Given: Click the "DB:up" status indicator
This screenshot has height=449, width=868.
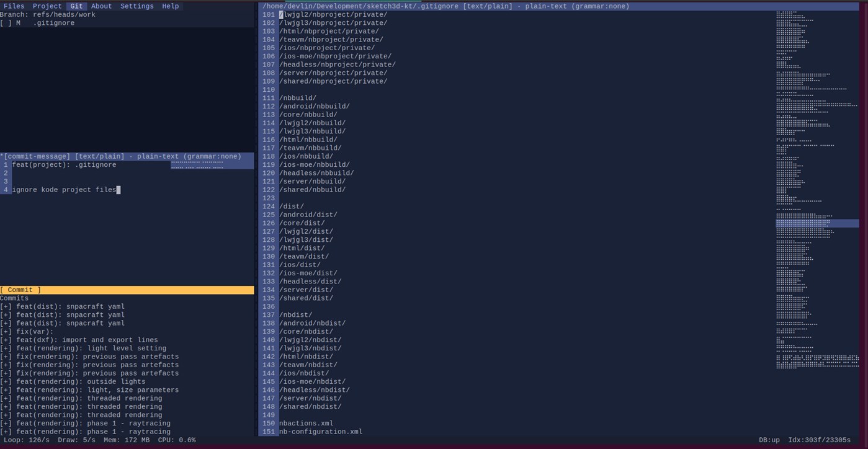Looking at the screenshot, I should click(x=769, y=440).
